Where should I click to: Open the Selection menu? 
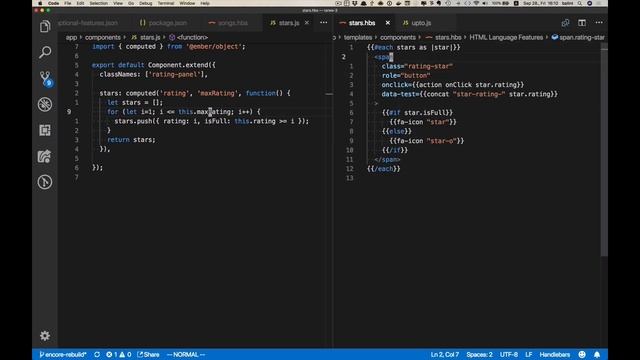(99, 3)
